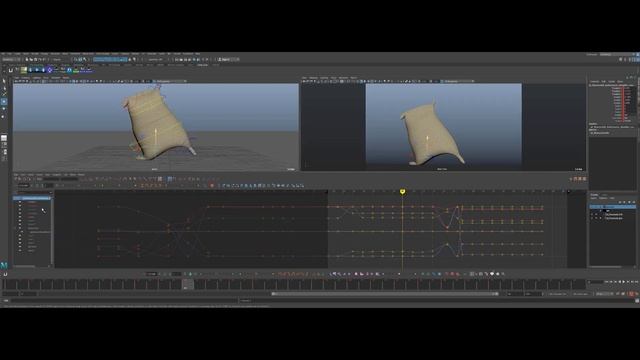Image resolution: width=640 pixels, height=360 pixels.
Task: Click the Range Slider bar below the timeline
Action: pyautogui.click(x=385, y=294)
